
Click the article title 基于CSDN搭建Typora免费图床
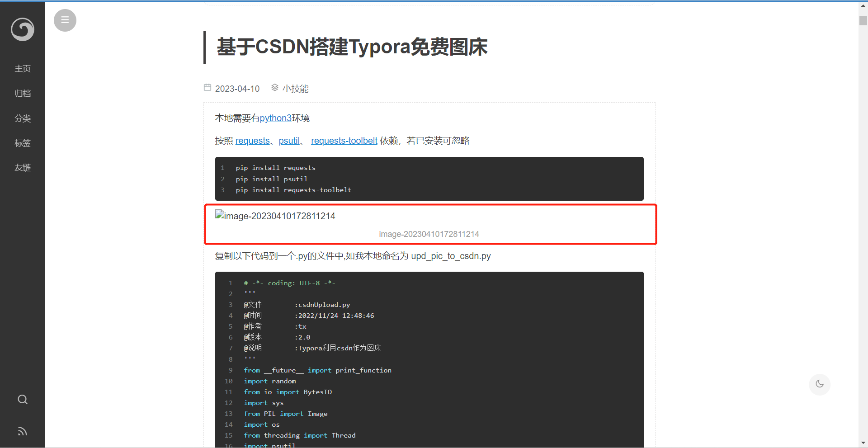352,47
